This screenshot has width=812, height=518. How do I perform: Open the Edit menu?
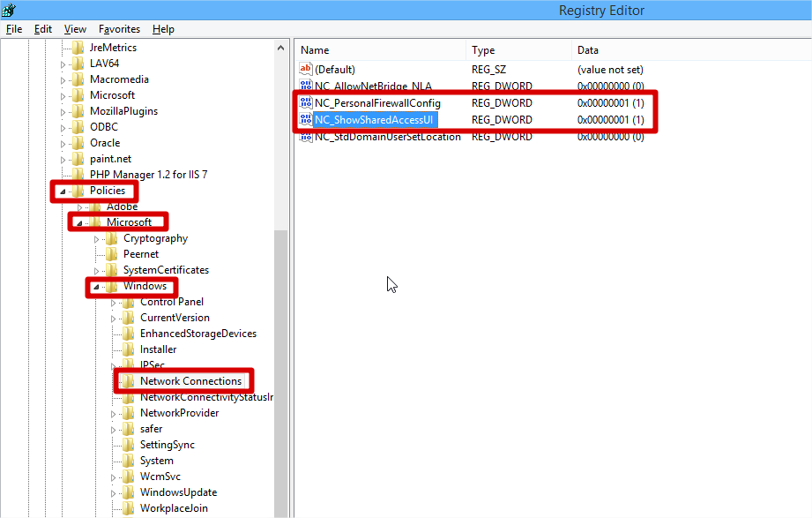(43, 29)
